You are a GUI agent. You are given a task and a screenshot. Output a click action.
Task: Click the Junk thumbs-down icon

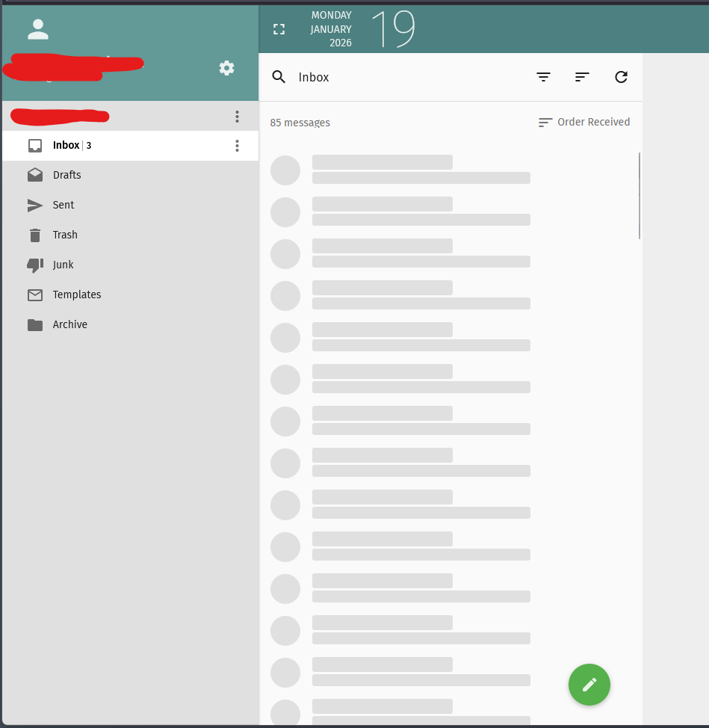(35, 265)
